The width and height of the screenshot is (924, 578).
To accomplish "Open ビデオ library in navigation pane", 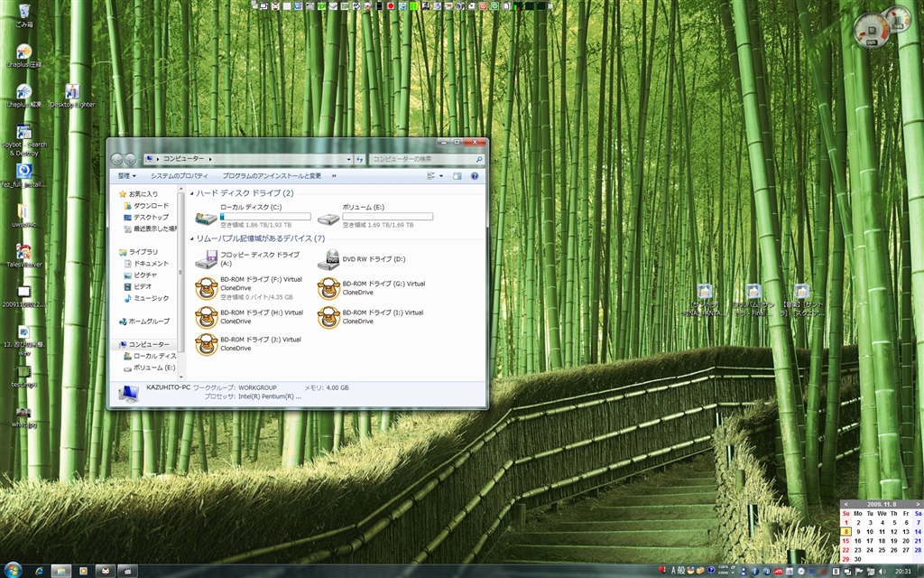I will click(138, 286).
